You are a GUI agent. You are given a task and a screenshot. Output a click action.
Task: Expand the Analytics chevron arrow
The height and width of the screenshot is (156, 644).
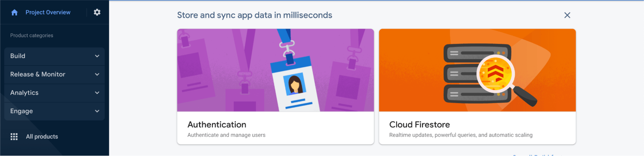[x=97, y=93]
